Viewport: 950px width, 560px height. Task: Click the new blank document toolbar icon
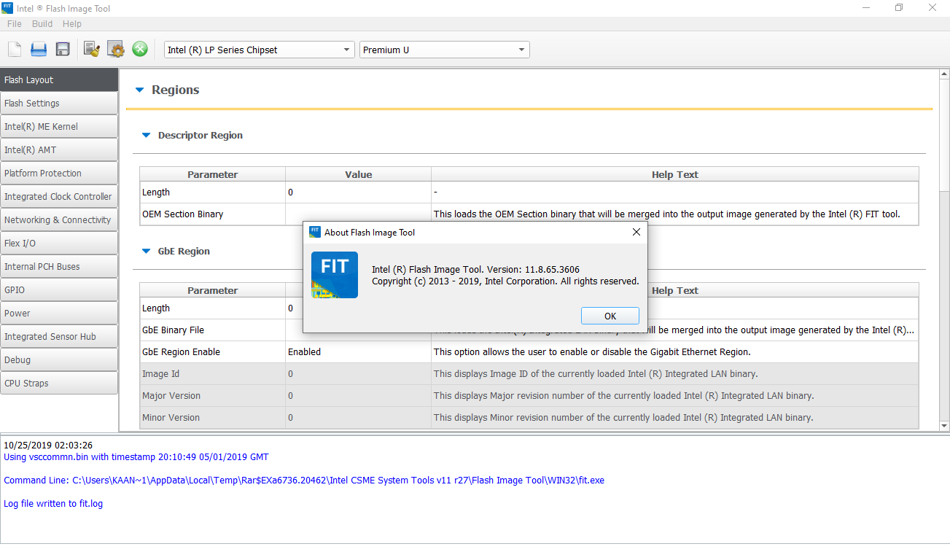(15, 50)
